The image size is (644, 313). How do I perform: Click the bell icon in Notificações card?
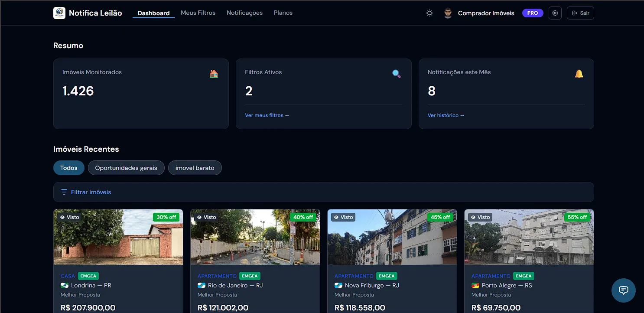click(x=579, y=74)
